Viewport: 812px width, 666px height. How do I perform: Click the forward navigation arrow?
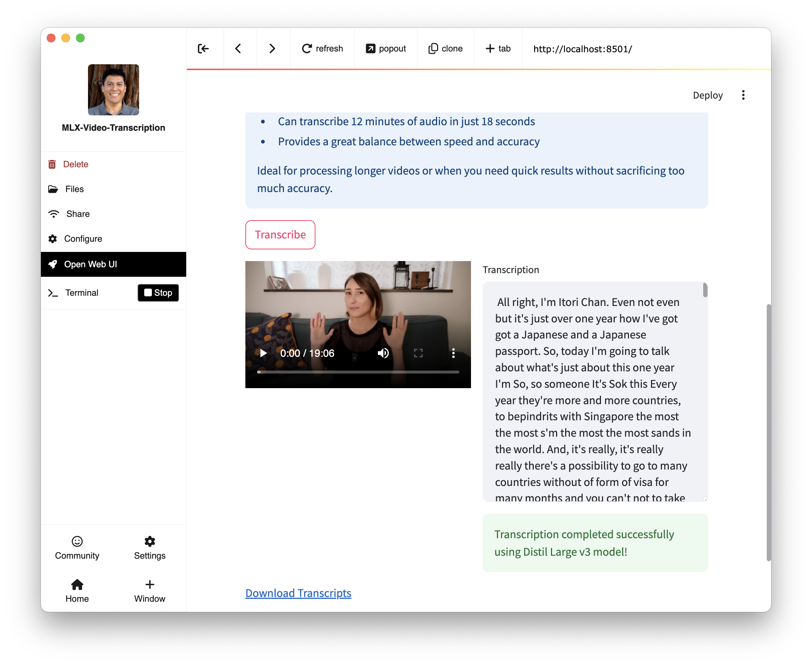272,49
